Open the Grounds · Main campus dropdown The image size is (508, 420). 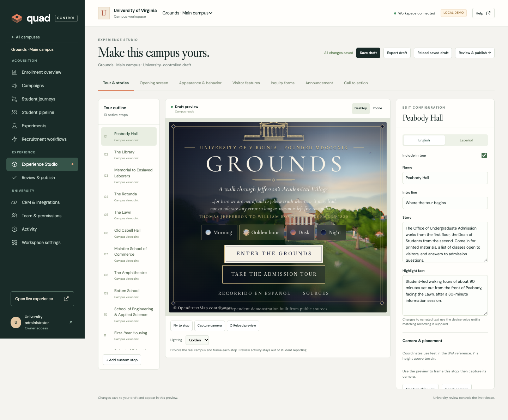(x=187, y=13)
